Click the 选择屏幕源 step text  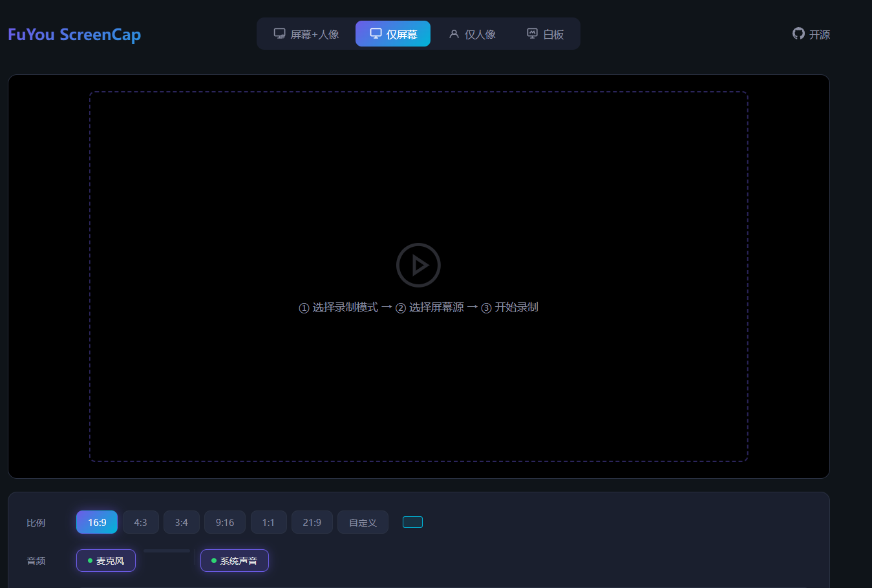click(436, 307)
